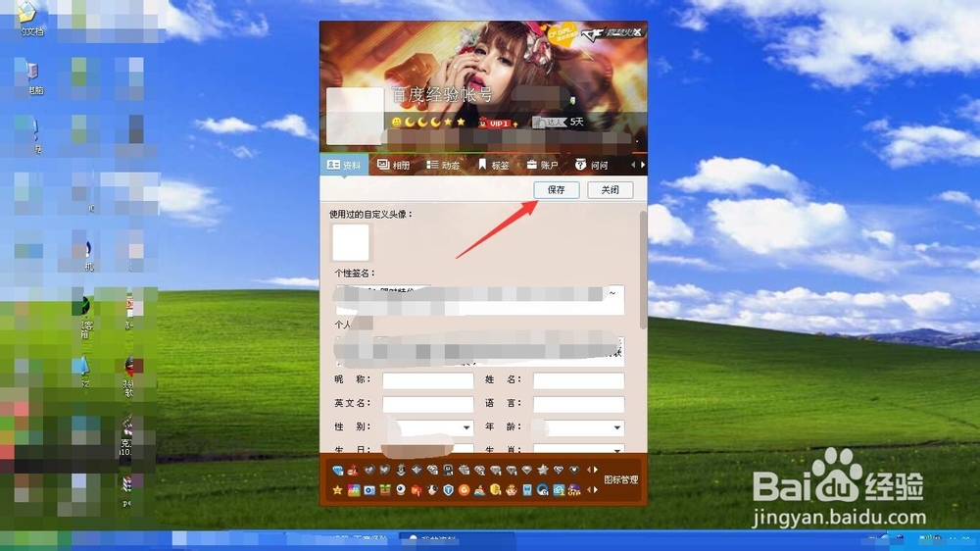The height and width of the screenshot is (551, 980).
Task: Click the orange circular music icon
Action: point(465,489)
